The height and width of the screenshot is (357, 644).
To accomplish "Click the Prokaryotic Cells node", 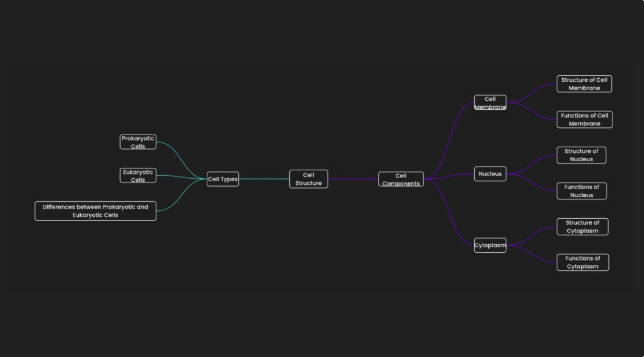I will (x=138, y=141).
